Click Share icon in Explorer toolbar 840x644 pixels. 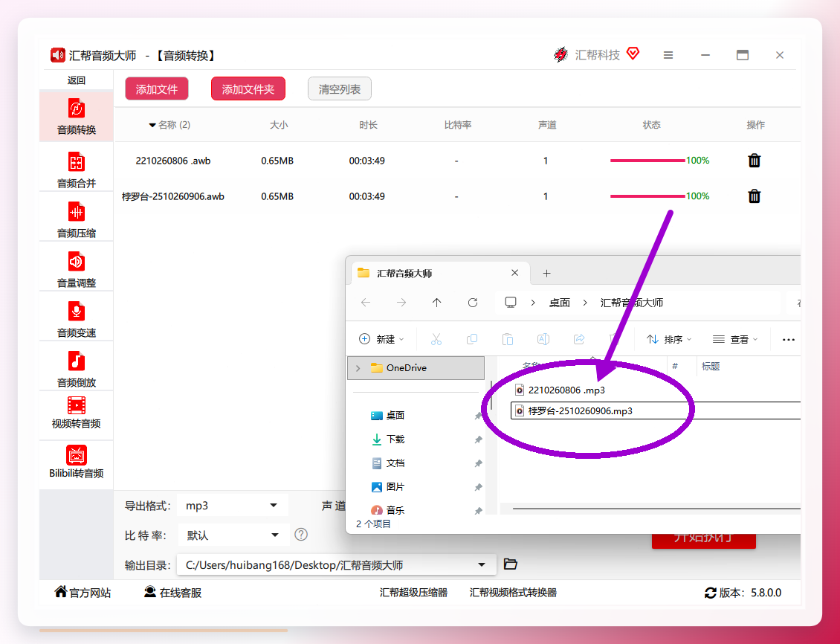tap(579, 339)
